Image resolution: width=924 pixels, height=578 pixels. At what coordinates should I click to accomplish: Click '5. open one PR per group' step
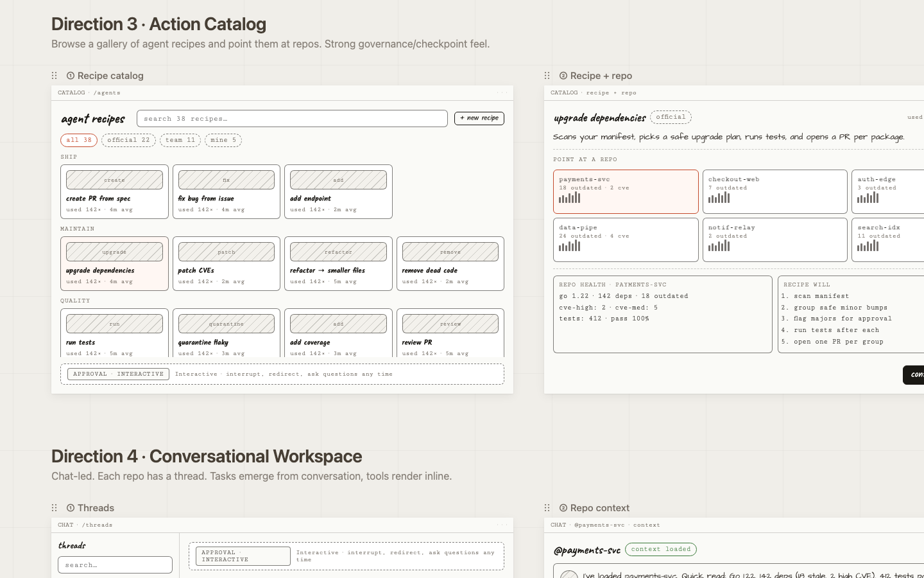[832, 342]
